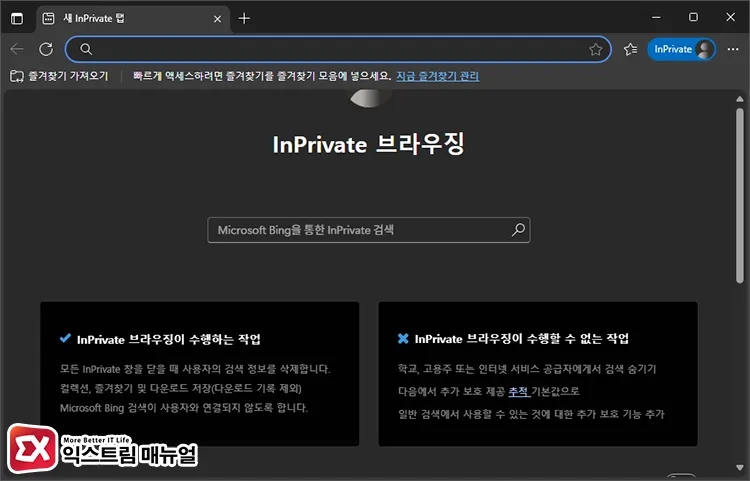This screenshot has width=750, height=481.
Task: Click the heading InPrivate 브라우징이 수행하는 작업
Action: click(168, 339)
